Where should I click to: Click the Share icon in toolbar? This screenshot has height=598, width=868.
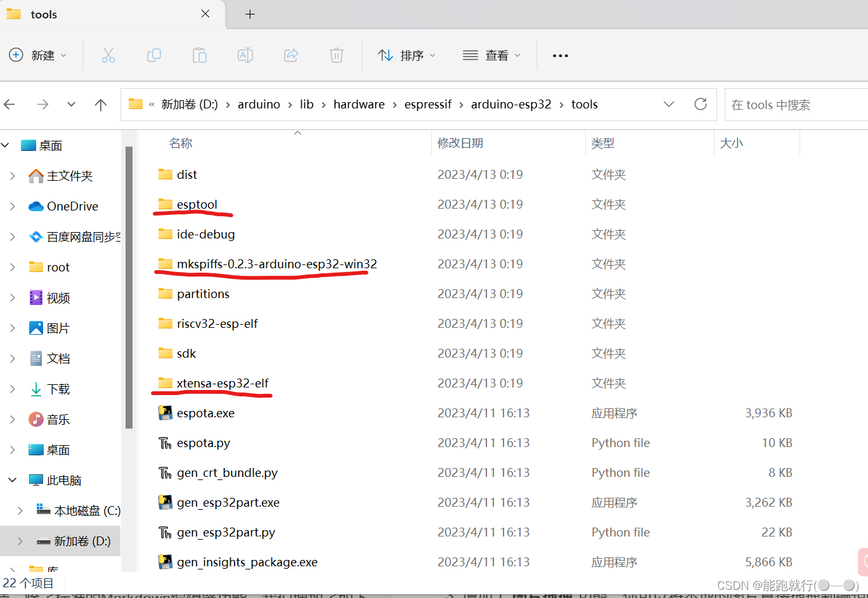(291, 55)
